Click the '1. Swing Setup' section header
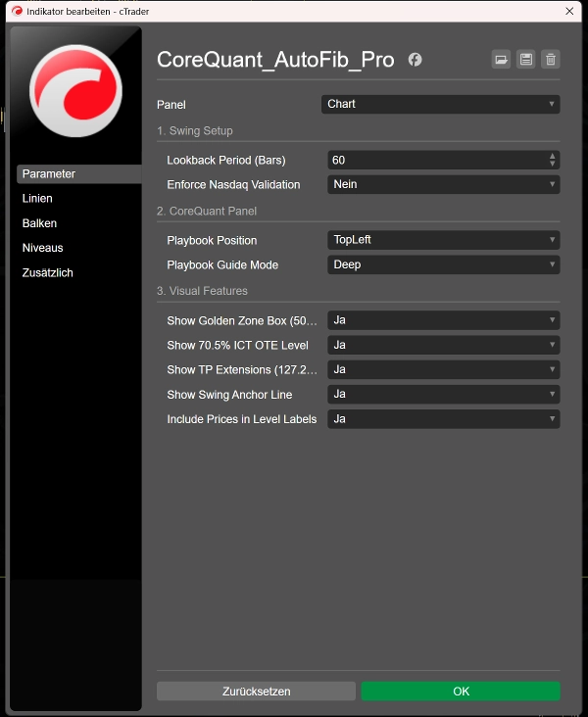The image size is (588, 717). [194, 131]
